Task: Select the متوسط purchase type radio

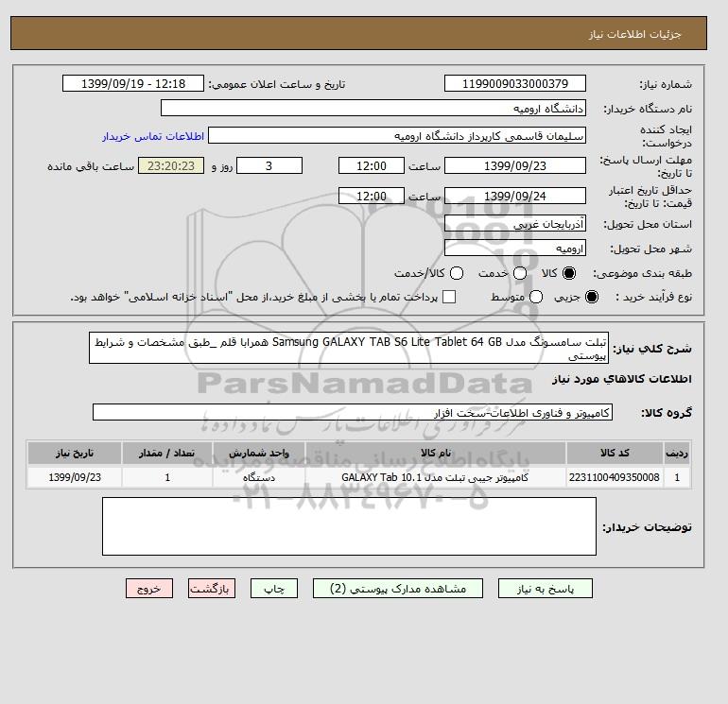Action: [536, 297]
